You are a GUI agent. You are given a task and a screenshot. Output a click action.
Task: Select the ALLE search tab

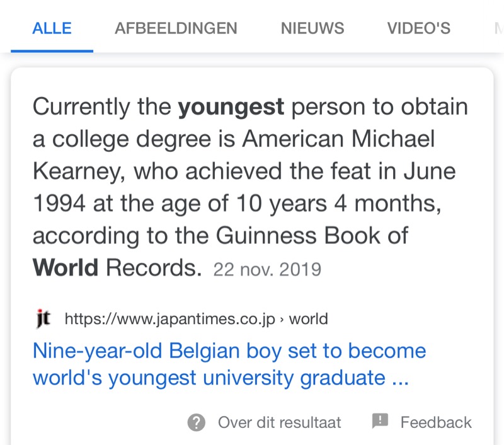[x=52, y=28]
